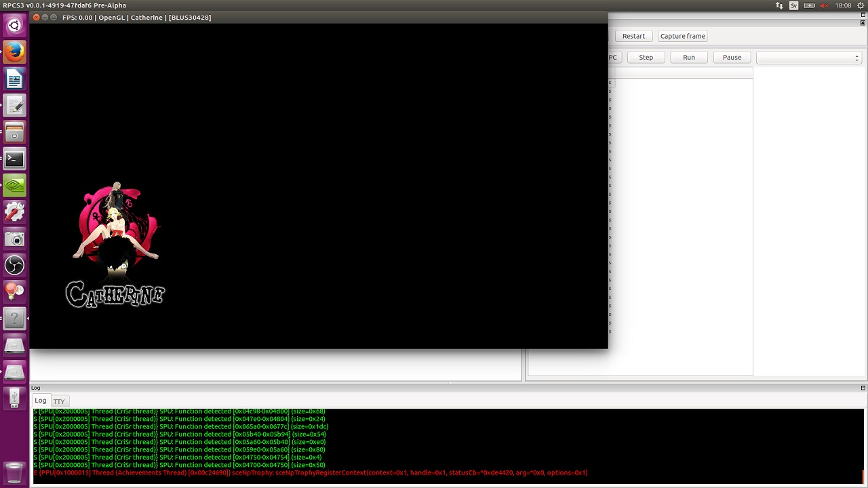Open the network connections indicator

[779, 5]
